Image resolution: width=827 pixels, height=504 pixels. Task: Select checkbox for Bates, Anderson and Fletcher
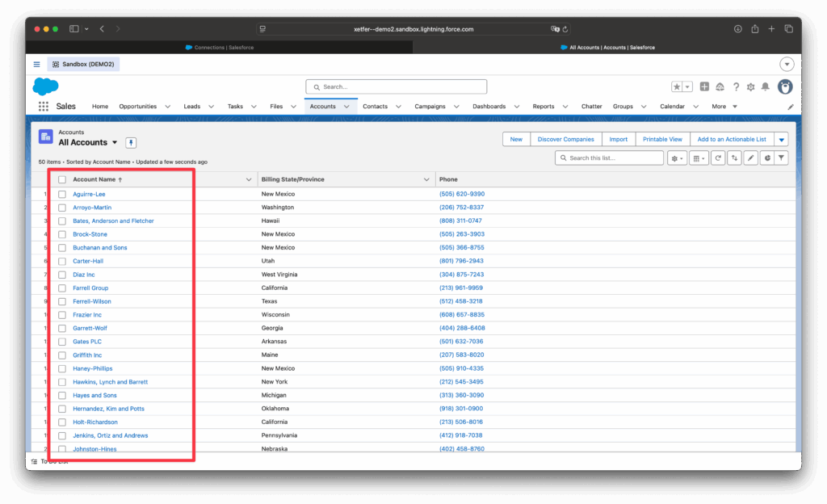pos(62,221)
